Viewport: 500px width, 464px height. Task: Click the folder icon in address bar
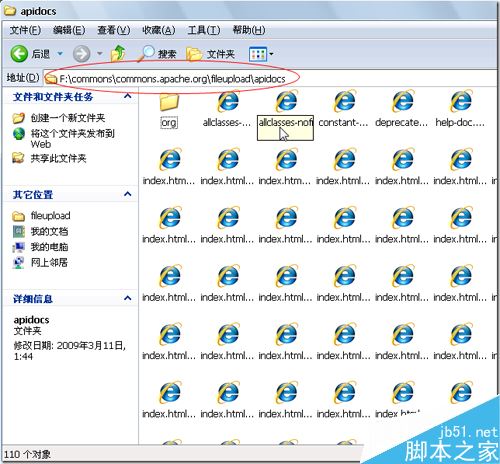[x=51, y=79]
